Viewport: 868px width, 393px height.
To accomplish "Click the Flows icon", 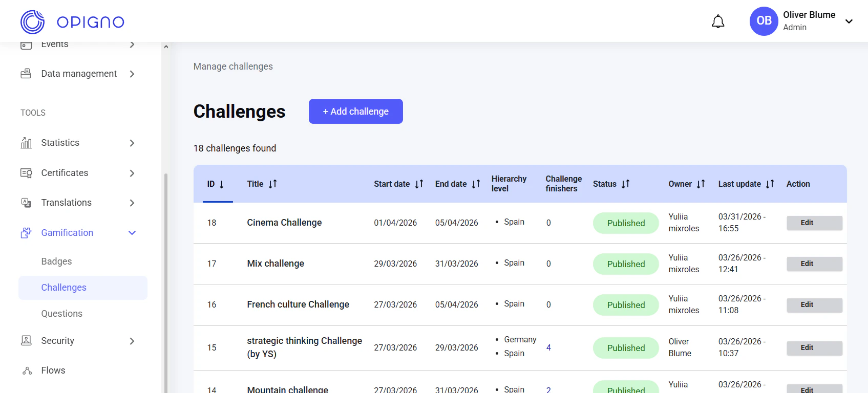I will 27,370.
